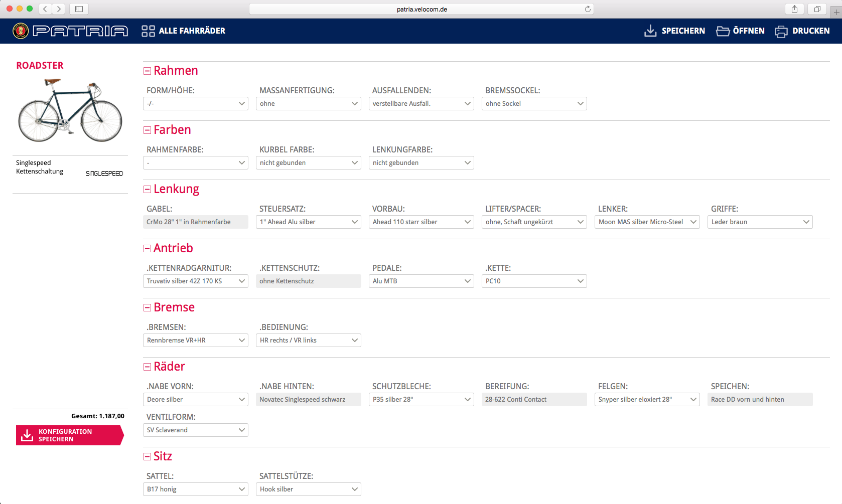Click Konfiguration Speichern button
The width and height of the screenshot is (842, 504).
point(70,435)
